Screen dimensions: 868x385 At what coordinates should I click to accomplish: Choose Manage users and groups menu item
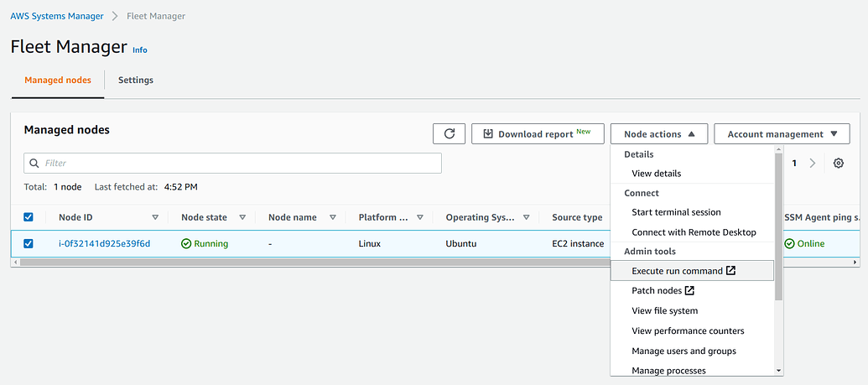pyautogui.click(x=692, y=351)
